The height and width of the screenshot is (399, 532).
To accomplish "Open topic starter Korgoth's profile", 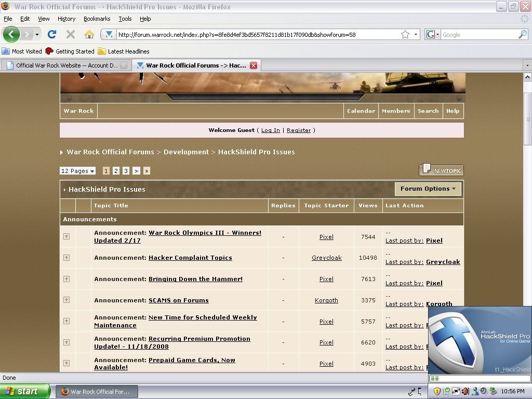I will pos(326,300).
